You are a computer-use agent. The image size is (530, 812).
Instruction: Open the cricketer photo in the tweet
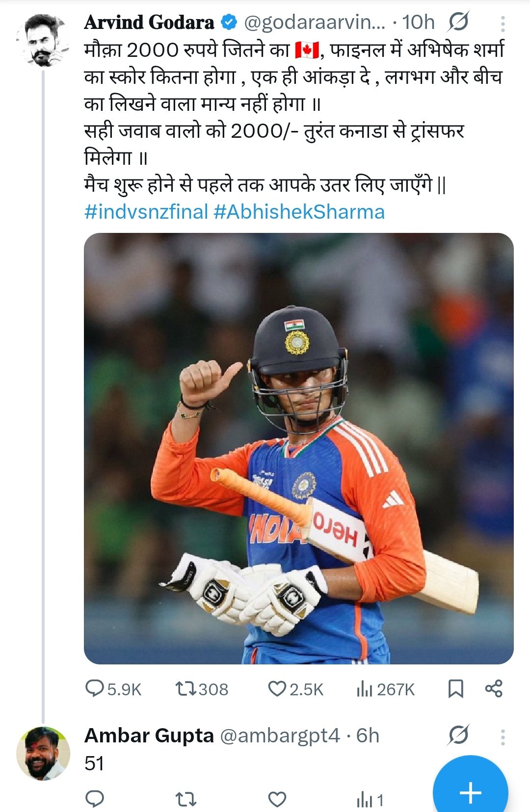[298, 448]
